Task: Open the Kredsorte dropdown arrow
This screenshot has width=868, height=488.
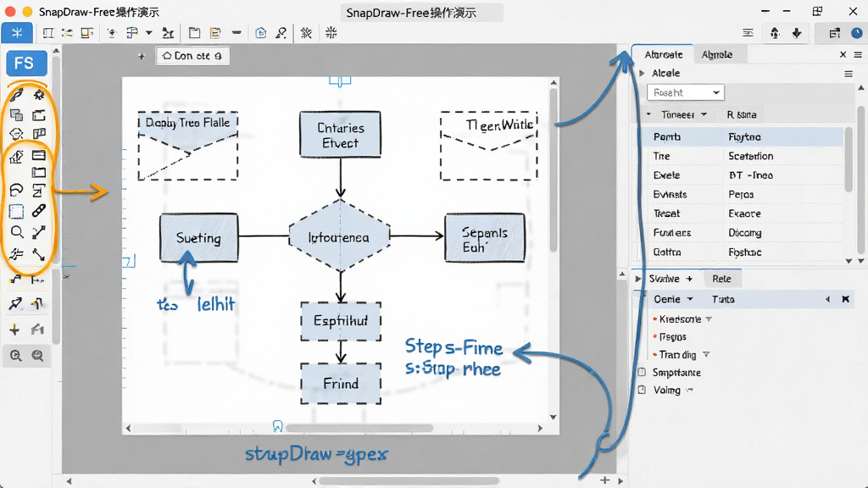Action: 709,319
